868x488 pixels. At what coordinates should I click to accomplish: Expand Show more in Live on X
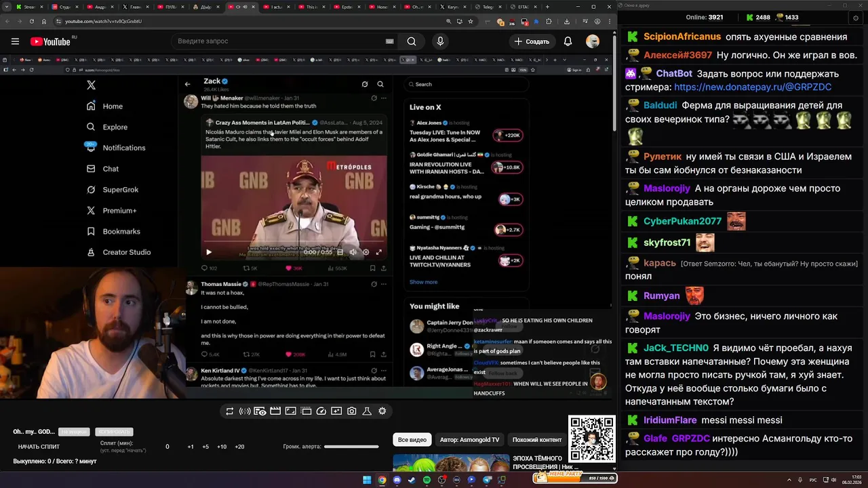423,282
